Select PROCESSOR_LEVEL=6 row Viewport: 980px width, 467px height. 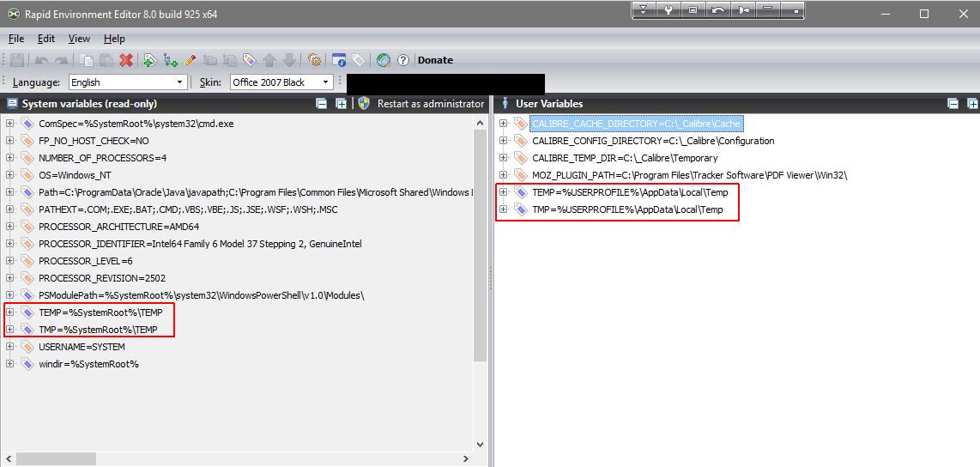point(86,261)
